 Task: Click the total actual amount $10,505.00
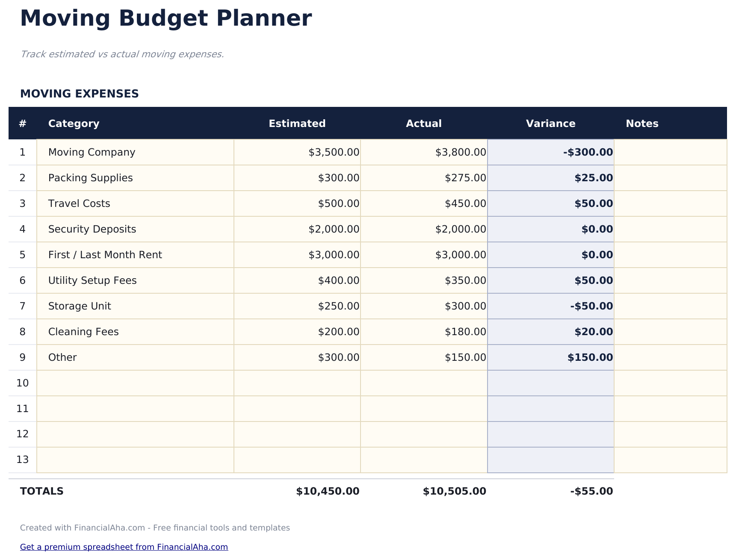454,491
